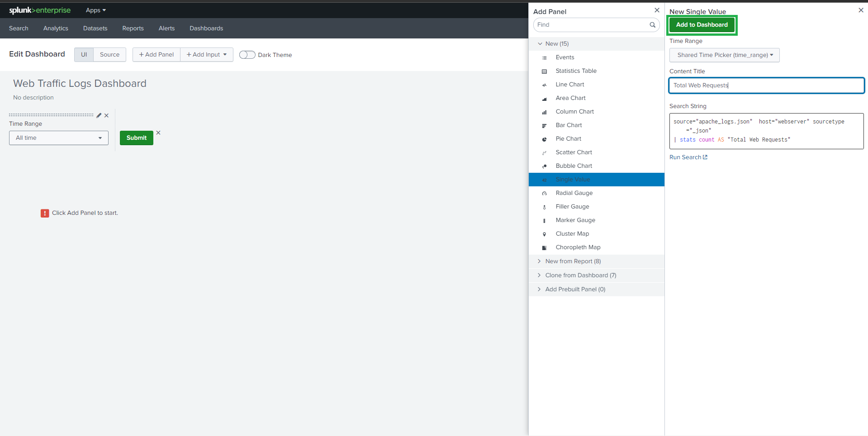Click the Pie Chart icon
The height and width of the screenshot is (436, 868).
click(x=545, y=139)
